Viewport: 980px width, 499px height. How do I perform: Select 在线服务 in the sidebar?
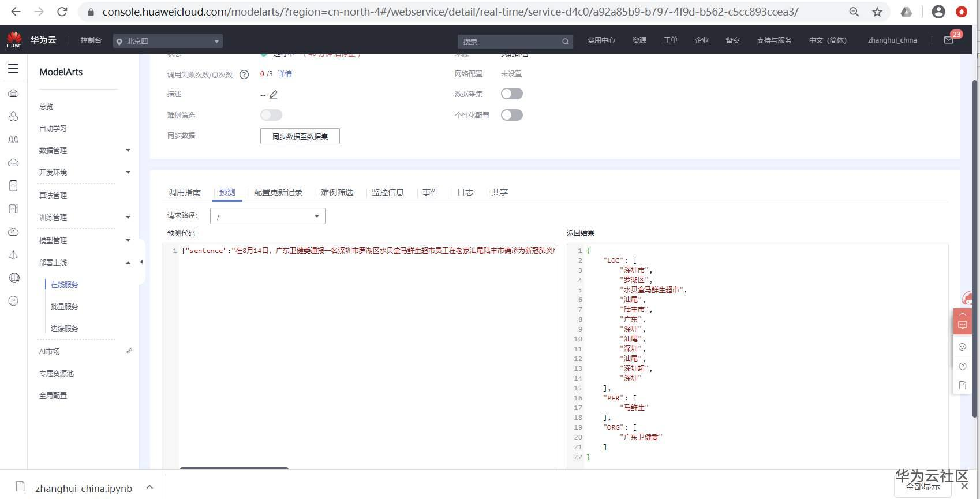[64, 284]
